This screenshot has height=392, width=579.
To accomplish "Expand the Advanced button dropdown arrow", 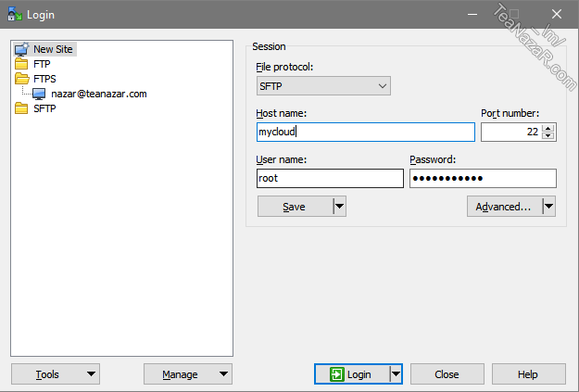I will pos(548,206).
